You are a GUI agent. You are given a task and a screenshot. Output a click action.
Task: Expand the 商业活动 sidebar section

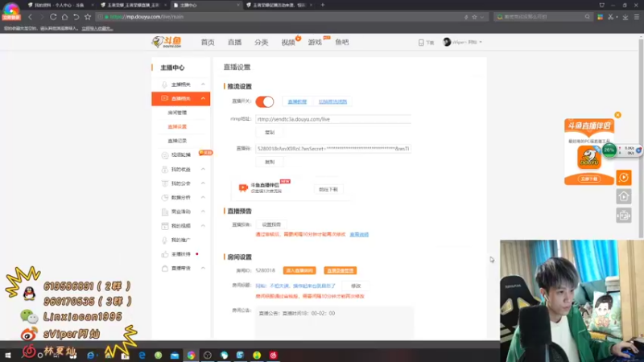(203, 212)
